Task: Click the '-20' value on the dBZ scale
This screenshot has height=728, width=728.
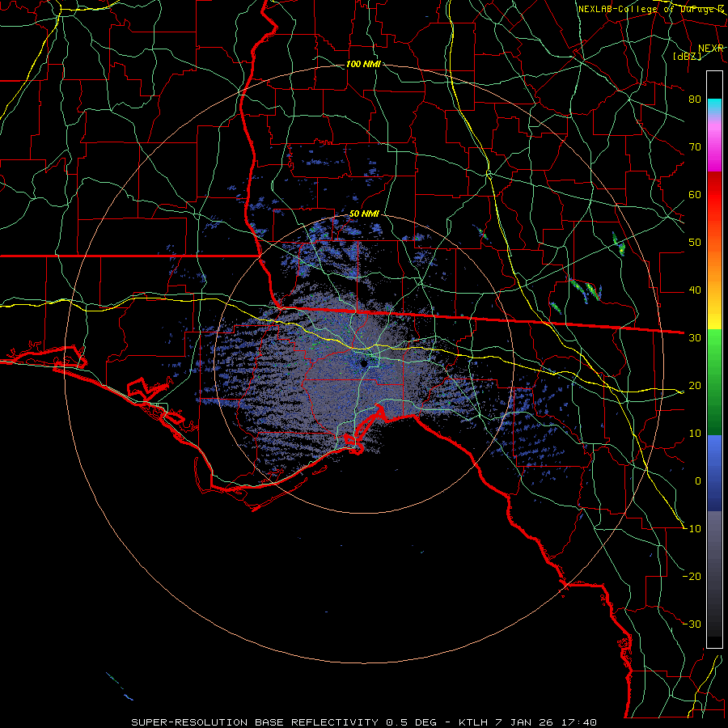Action: point(692,577)
